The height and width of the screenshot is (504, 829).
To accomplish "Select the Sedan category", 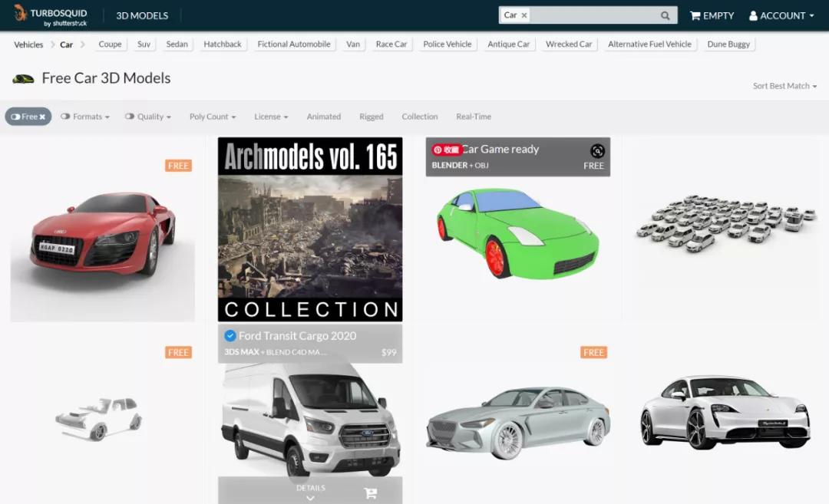I will point(177,44).
